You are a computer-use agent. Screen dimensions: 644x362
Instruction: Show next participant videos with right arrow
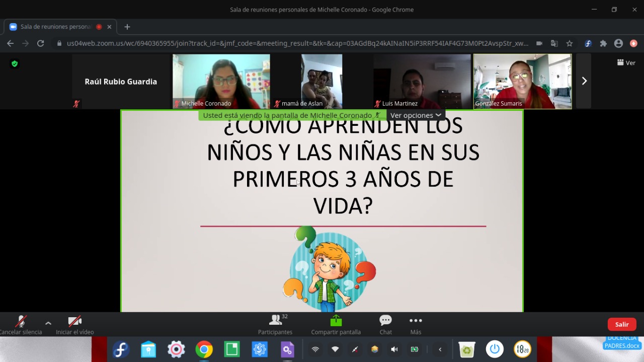tap(584, 81)
